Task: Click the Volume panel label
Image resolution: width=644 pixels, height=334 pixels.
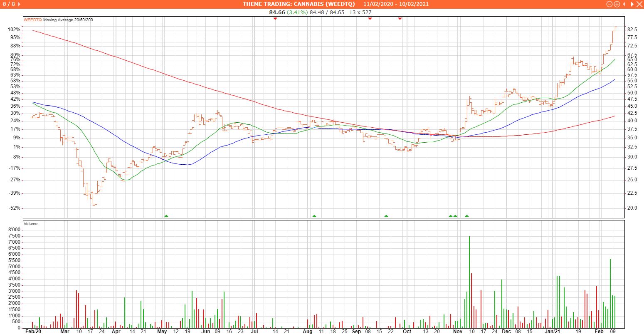Action: point(31,224)
